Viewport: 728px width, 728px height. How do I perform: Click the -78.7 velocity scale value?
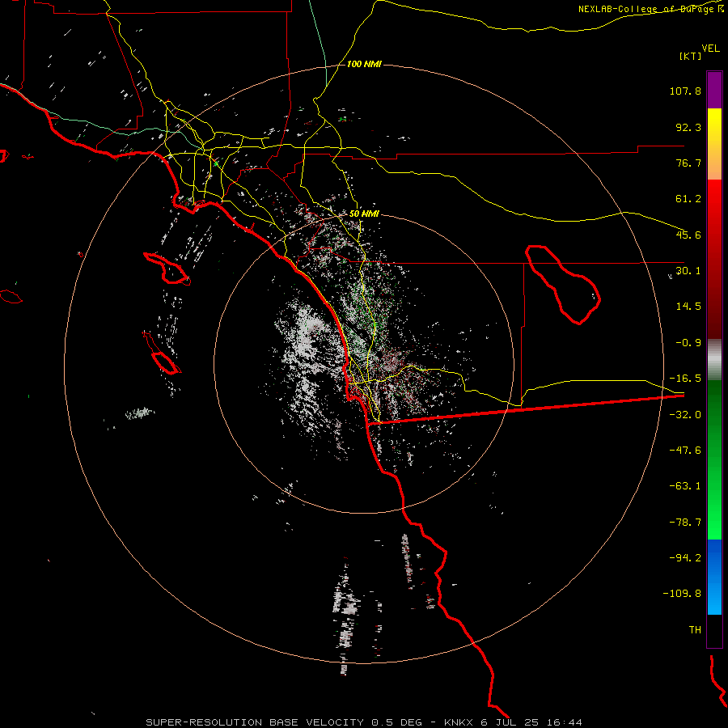coord(685,523)
